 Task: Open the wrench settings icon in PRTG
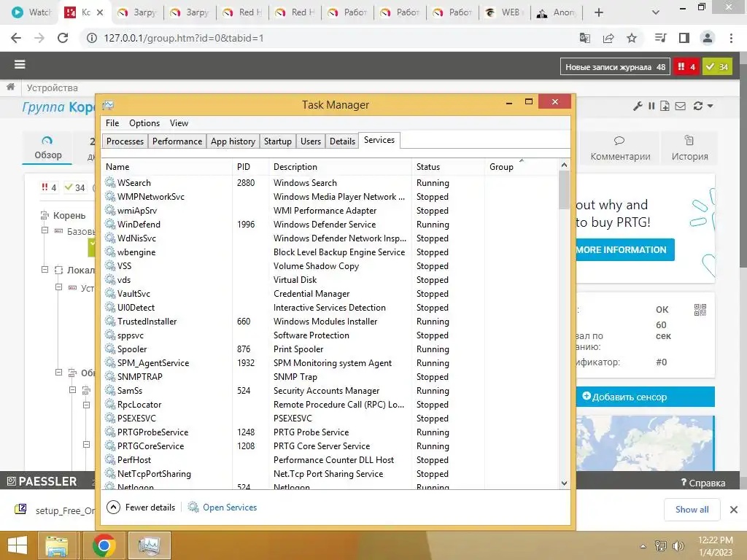coord(638,106)
